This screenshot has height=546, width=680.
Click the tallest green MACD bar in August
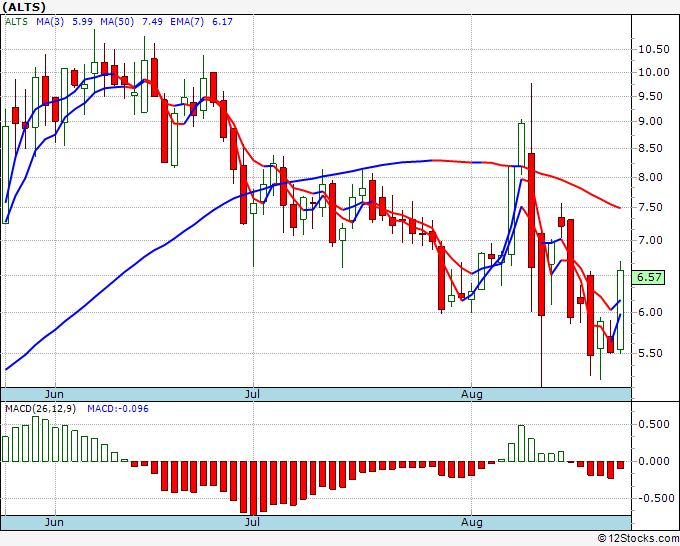click(521, 443)
